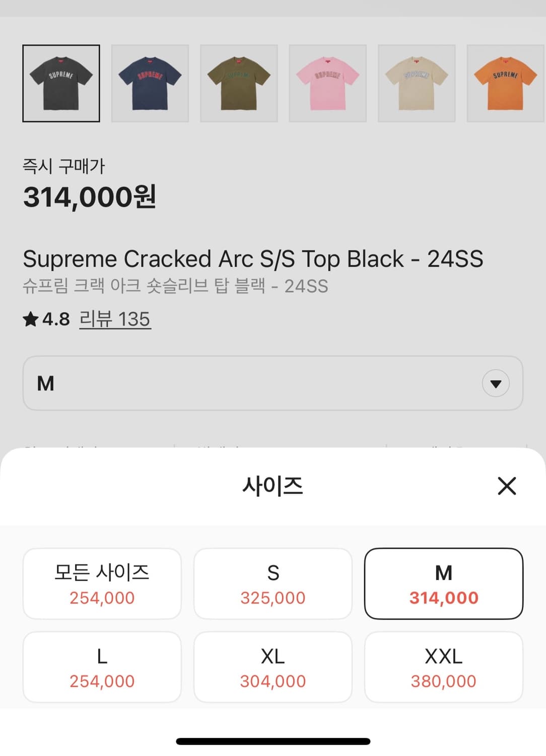Open the size dropdown arrow

pyautogui.click(x=496, y=384)
